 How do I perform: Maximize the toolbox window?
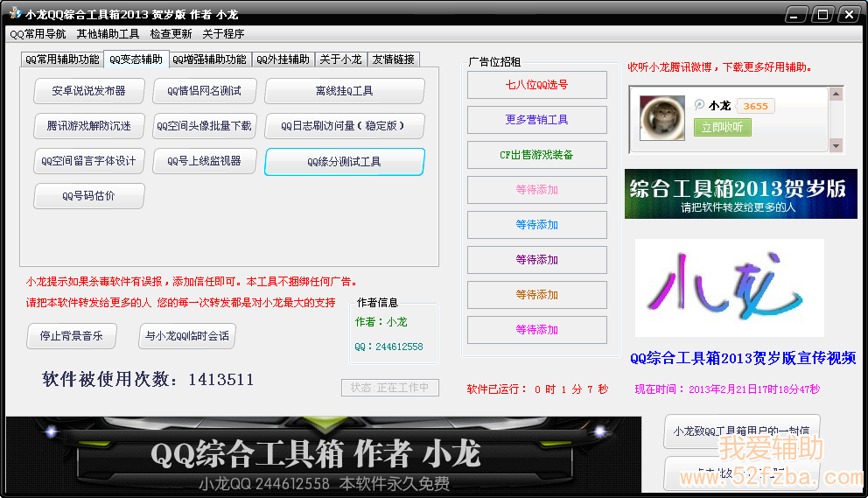[x=822, y=14]
